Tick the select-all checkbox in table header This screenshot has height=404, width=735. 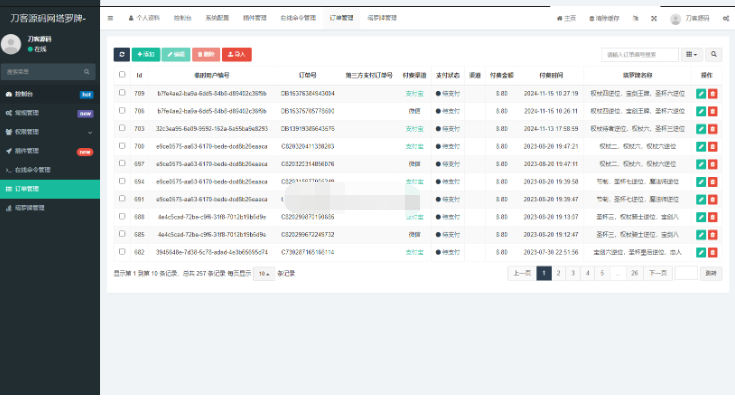122,75
